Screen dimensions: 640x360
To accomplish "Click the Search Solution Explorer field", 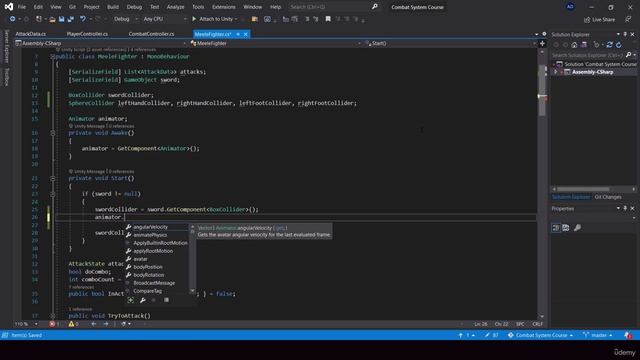I will (x=588, y=55).
